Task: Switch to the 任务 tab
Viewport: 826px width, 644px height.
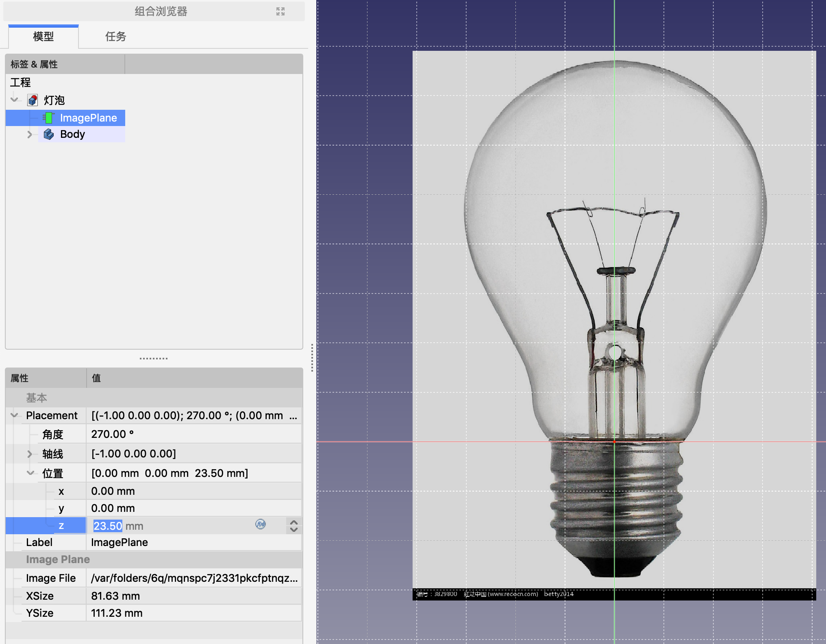Action: (115, 37)
